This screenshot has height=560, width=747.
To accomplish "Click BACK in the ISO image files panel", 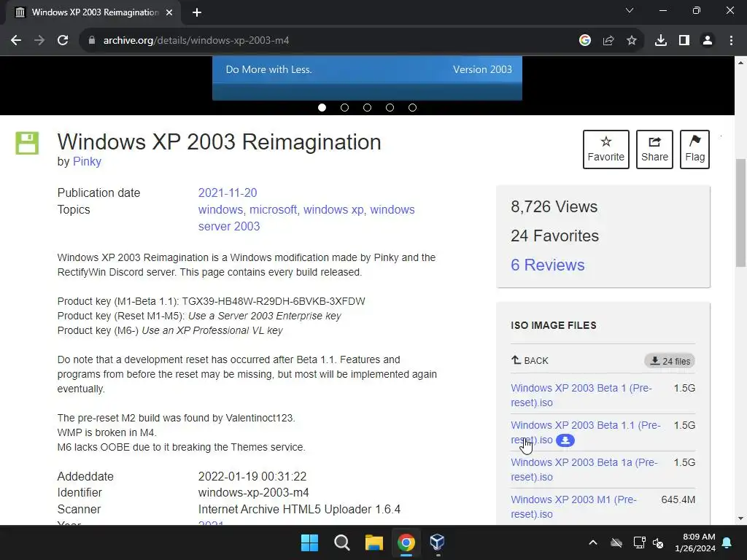I will coord(530,360).
